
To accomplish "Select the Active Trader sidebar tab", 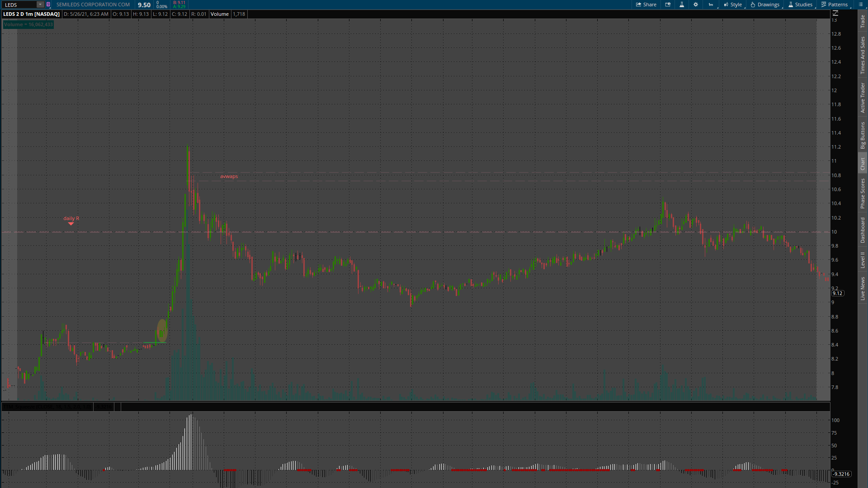I will (863, 98).
